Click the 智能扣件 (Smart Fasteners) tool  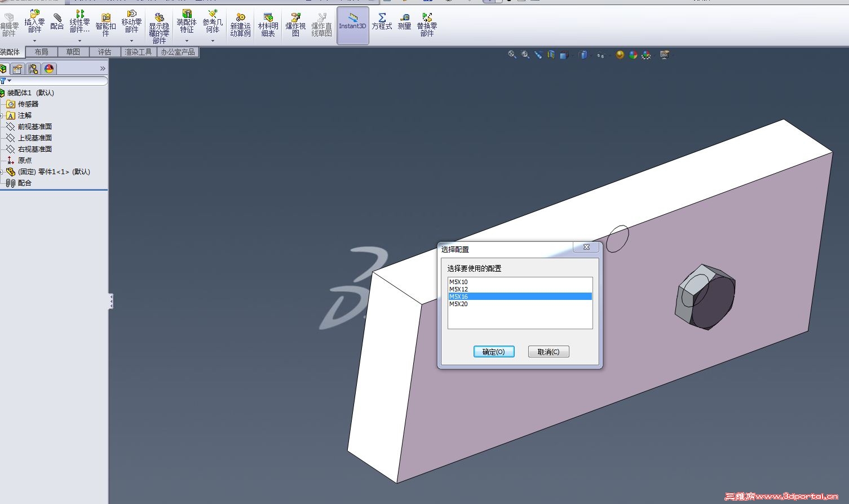[x=105, y=25]
